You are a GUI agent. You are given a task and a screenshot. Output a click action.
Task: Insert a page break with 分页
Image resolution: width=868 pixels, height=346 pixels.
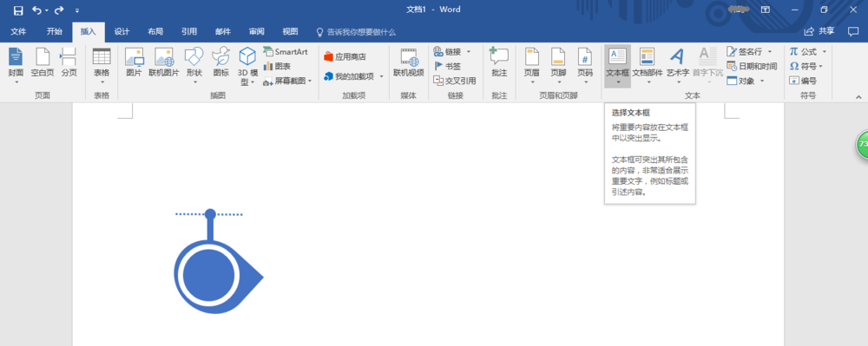69,62
